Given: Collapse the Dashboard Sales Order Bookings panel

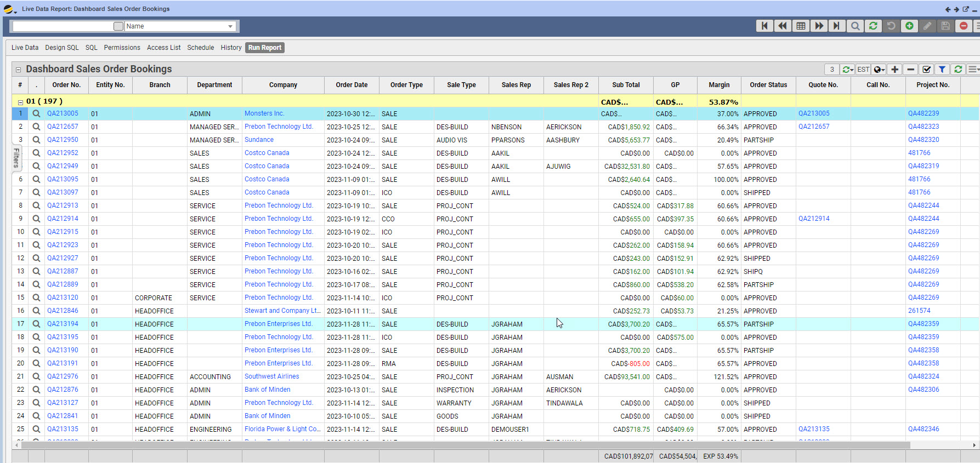Looking at the screenshot, I should pos(18,70).
